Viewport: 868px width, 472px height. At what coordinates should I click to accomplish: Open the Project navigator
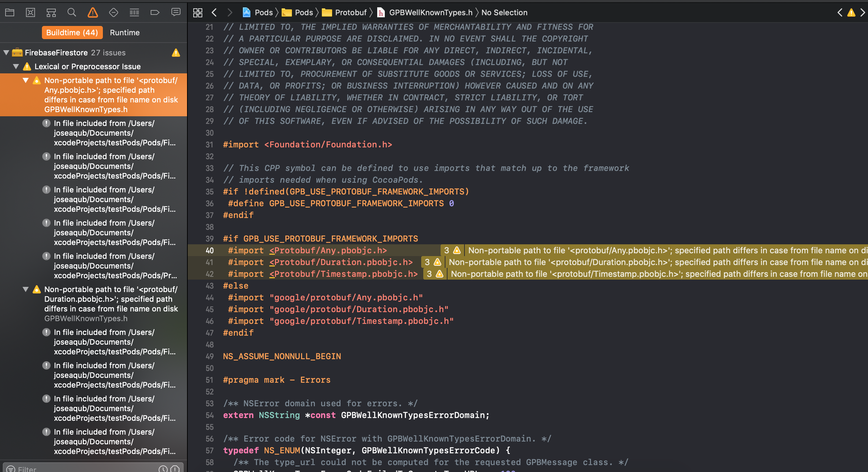10,12
